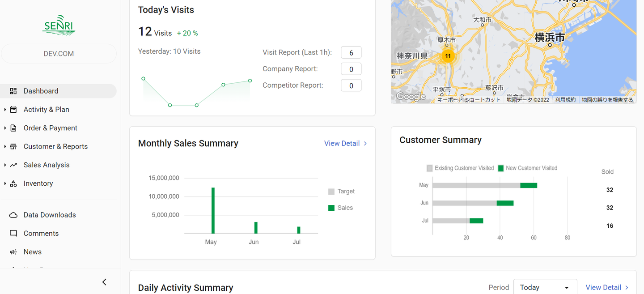Click the Customer & Reports store icon
644x294 pixels.
(x=13, y=147)
